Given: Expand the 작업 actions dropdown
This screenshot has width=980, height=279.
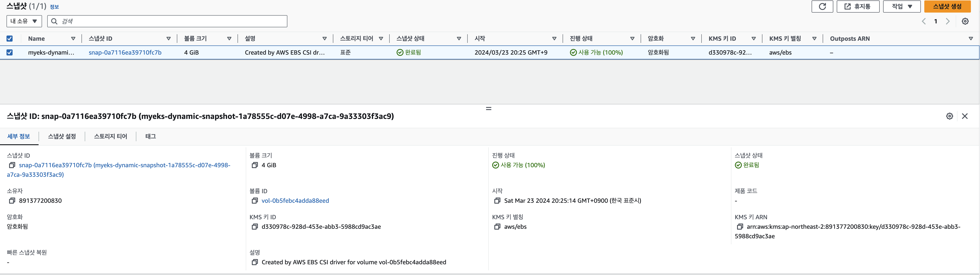Looking at the screenshot, I should pyautogui.click(x=902, y=6).
